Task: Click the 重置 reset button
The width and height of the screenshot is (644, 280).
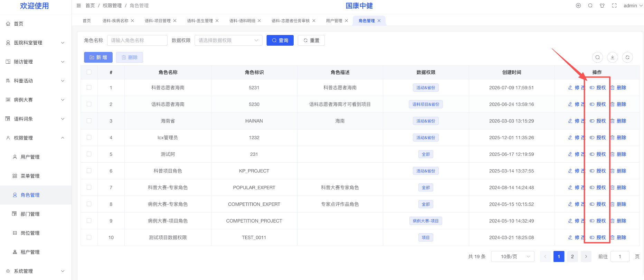Action: pyautogui.click(x=311, y=40)
